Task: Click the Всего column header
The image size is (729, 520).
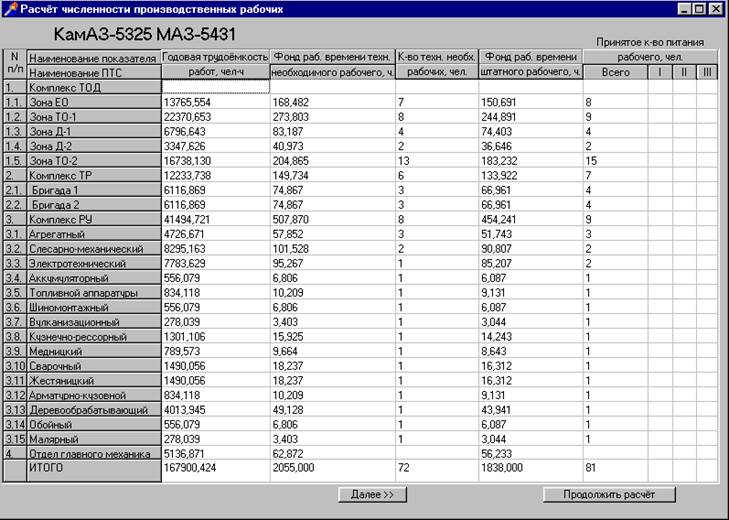Action: (616, 72)
